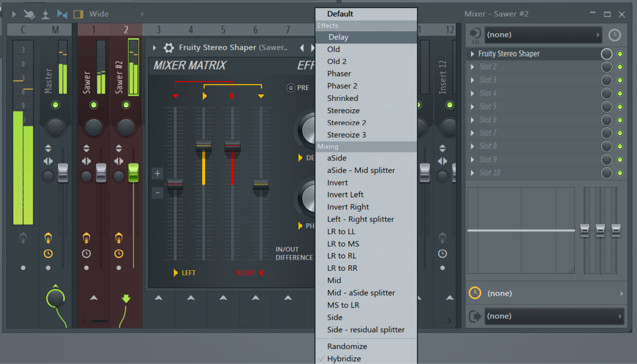Click the route arrow under track 4
The height and width of the screenshot is (364, 637).
click(x=191, y=298)
